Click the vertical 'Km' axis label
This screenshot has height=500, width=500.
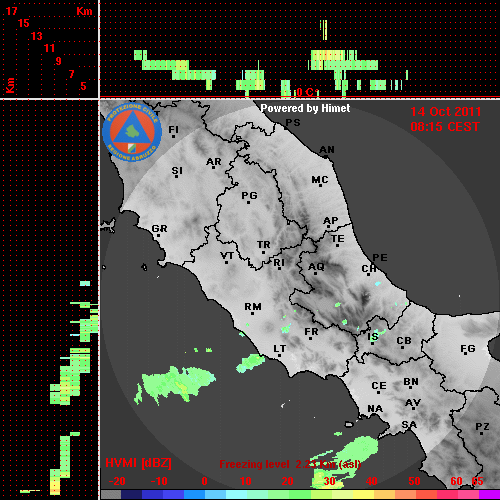click(10, 85)
